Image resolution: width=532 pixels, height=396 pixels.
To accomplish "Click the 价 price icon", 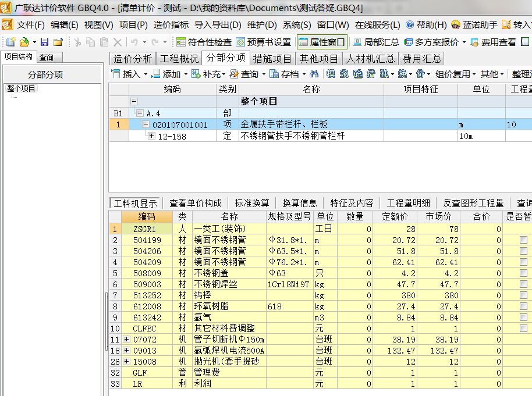I will pyautogui.click(x=420, y=74).
